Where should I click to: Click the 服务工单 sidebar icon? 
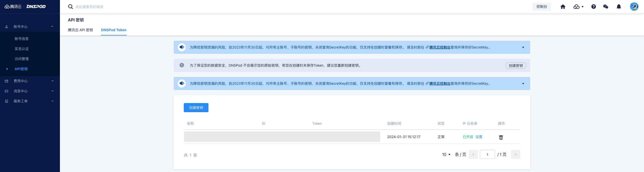7,101
